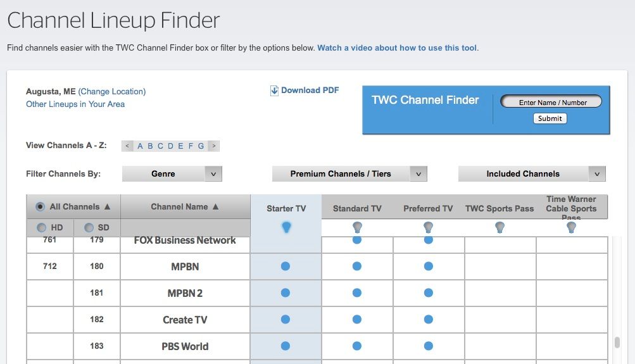
Task: Click the Submit button
Action: coord(550,118)
